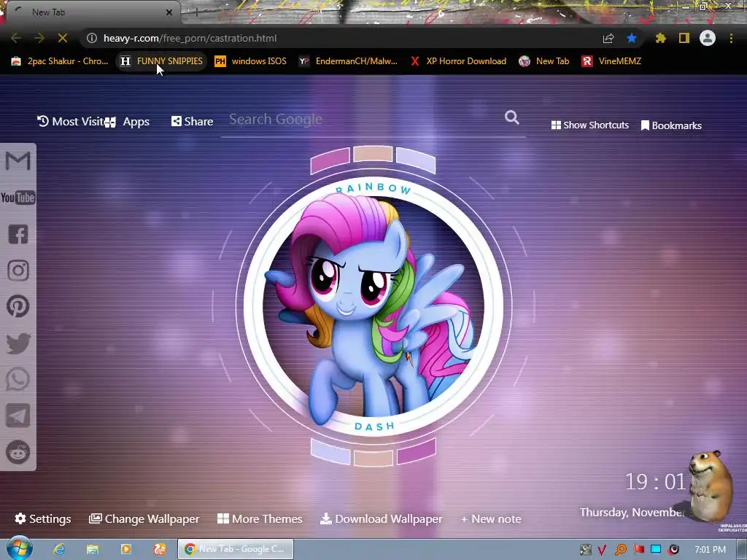Screen dimensions: 747x560
Task: Click the hamster desktop pet
Action: pos(711,486)
